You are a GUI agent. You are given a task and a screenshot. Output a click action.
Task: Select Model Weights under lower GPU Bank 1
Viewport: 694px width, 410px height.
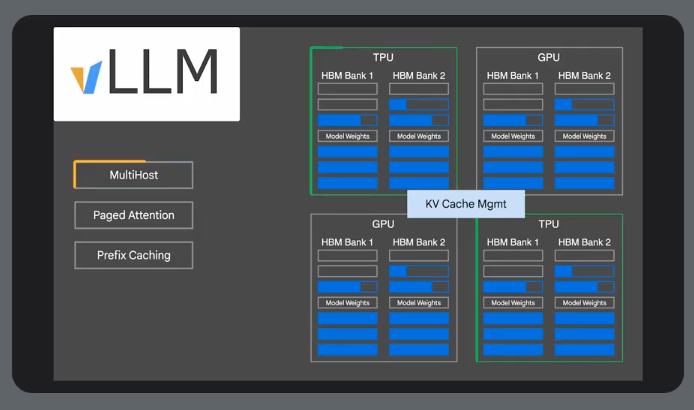pyautogui.click(x=347, y=303)
